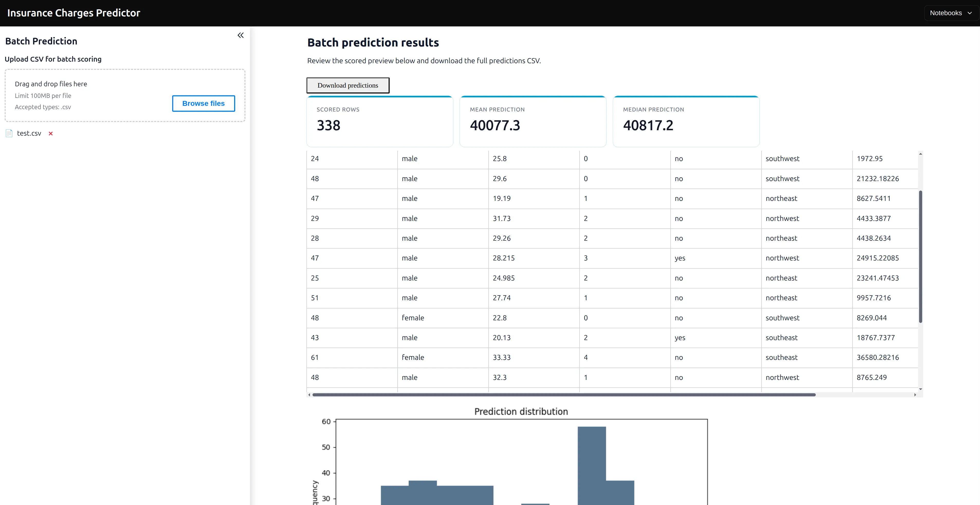
Task: Click the Prediction distribution chart title
Action: (521, 412)
